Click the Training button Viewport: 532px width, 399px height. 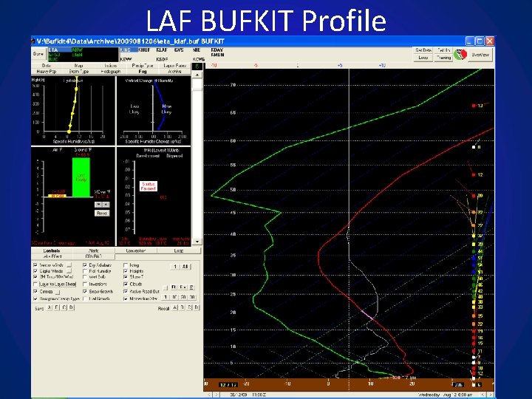click(x=443, y=58)
